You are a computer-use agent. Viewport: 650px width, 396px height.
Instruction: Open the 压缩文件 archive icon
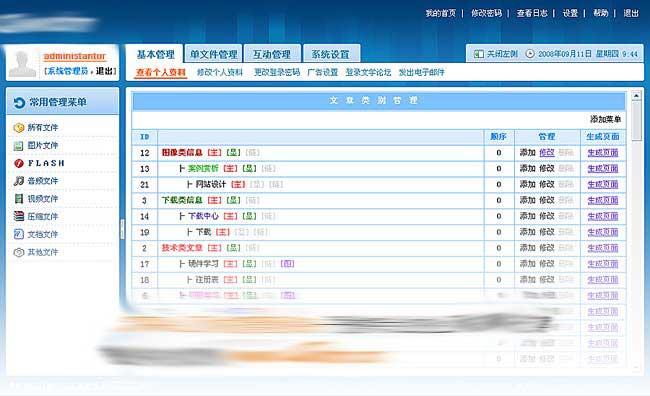19,216
